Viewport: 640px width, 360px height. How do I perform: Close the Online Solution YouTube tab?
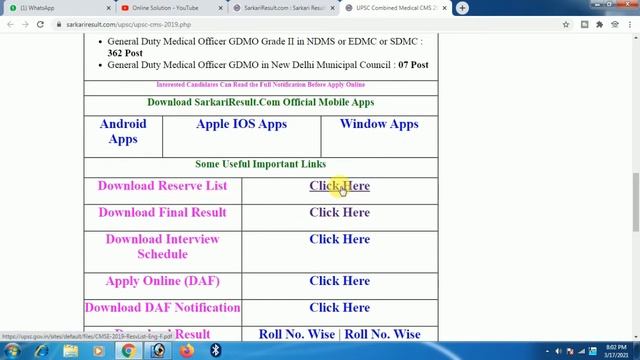[x=220, y=8]
